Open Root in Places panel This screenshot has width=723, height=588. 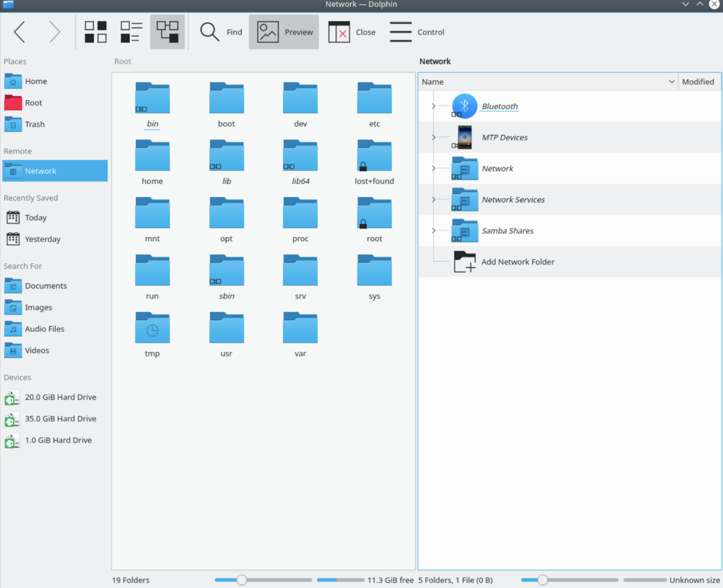tap(55, 103)
